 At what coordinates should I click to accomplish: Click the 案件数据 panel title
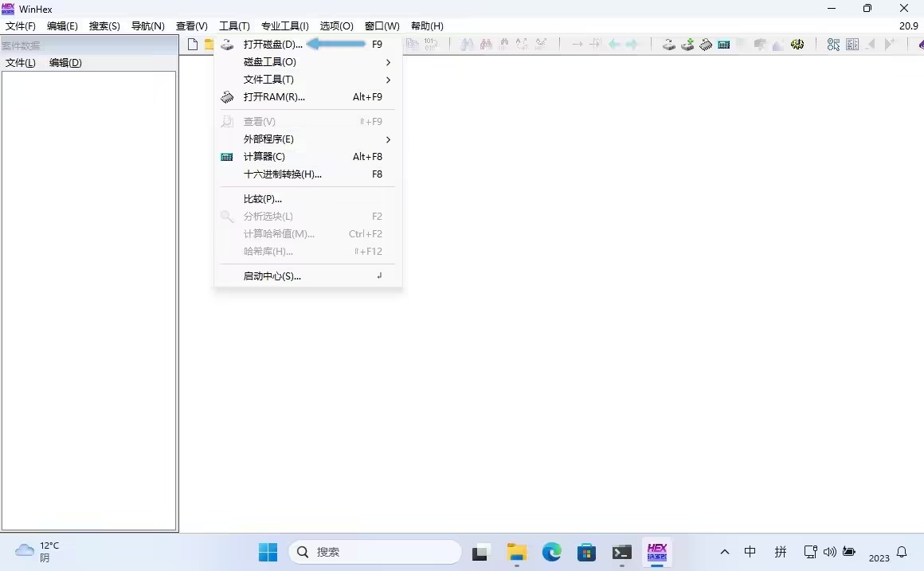[x=21, y=45]
